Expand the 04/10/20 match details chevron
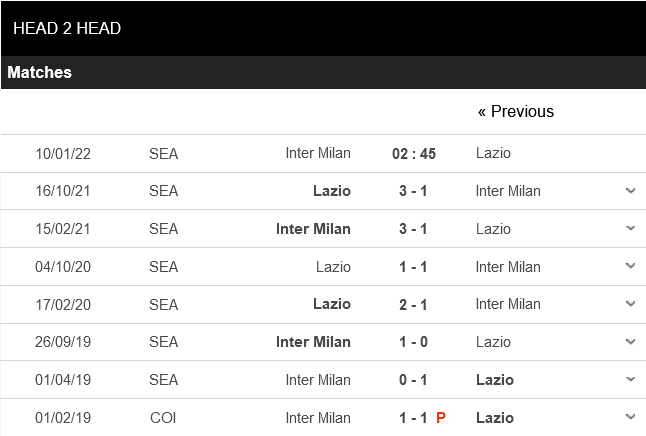 pos(630,267)
